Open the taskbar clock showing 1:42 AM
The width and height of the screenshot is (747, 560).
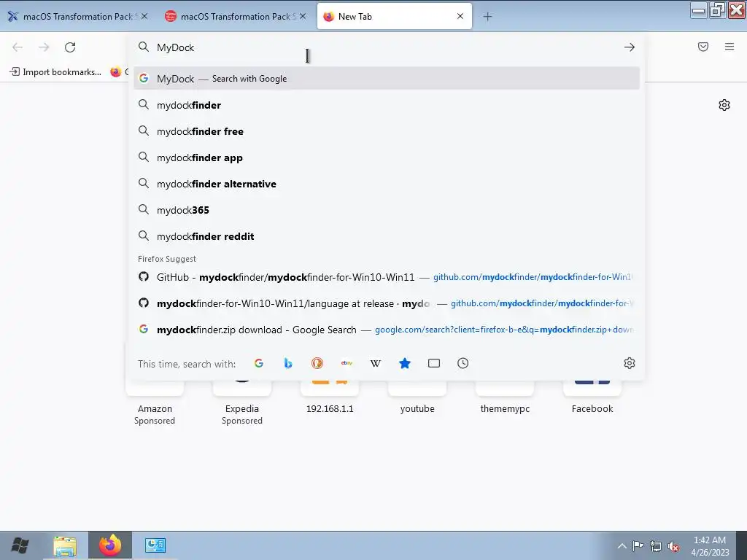pos(710,546)
